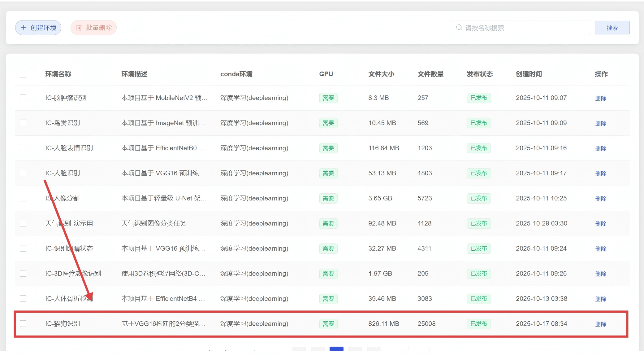Click 已发布 status tag of IC-鸟类识别

478,123
